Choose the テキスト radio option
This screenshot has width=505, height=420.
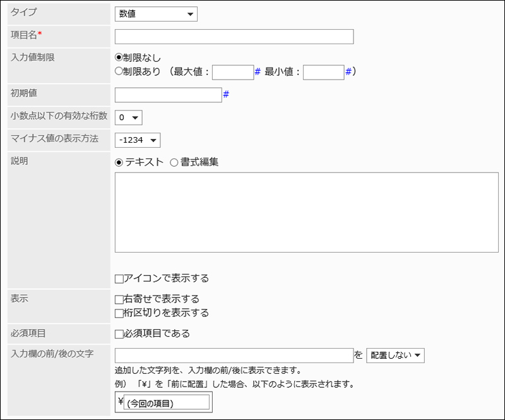[119, 162]
